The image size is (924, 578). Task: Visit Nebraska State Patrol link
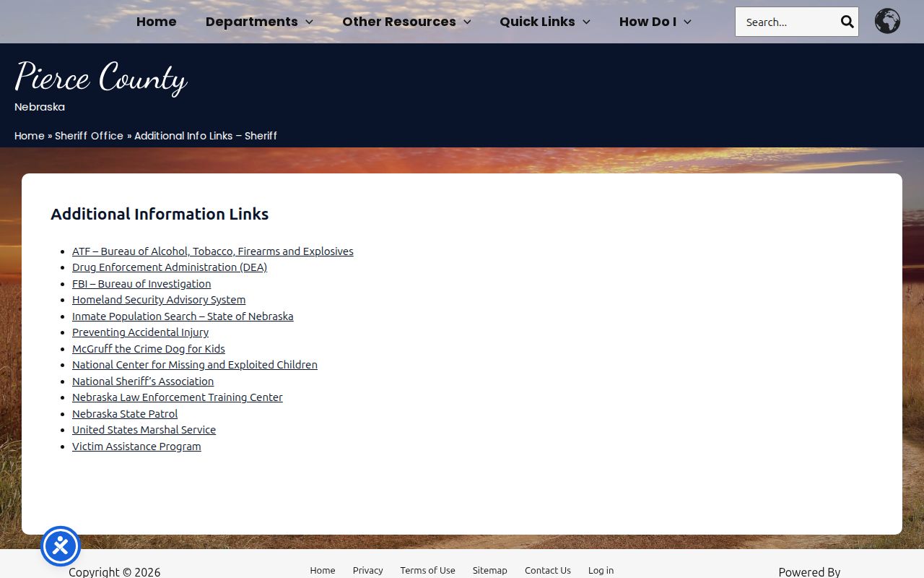(x=125, y=414)
